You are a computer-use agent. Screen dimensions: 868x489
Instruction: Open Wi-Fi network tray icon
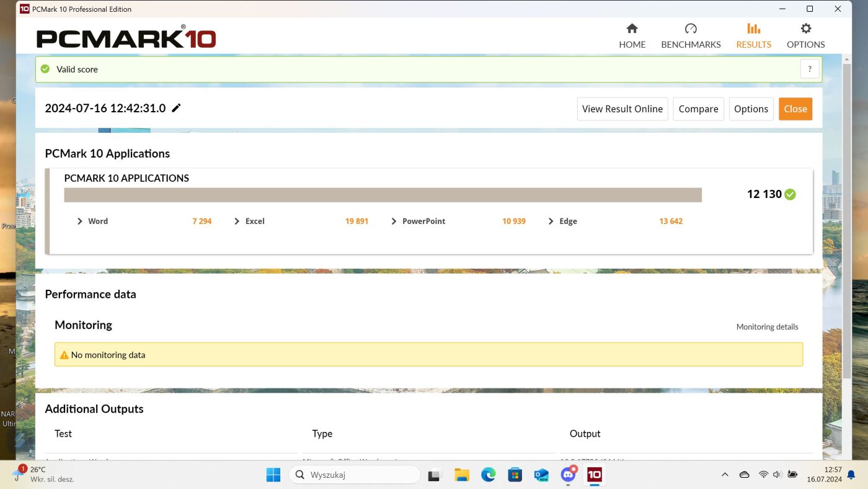(x=763, y=475)
